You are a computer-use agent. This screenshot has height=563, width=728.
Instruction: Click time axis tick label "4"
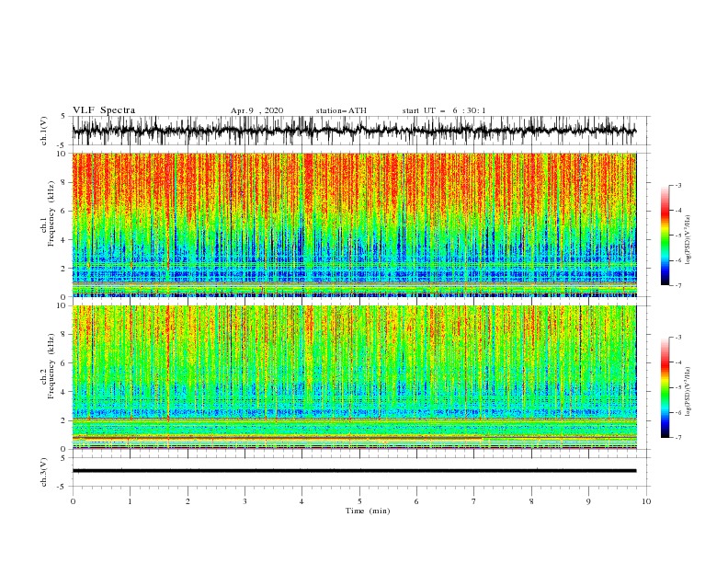[x=302, y=501]
